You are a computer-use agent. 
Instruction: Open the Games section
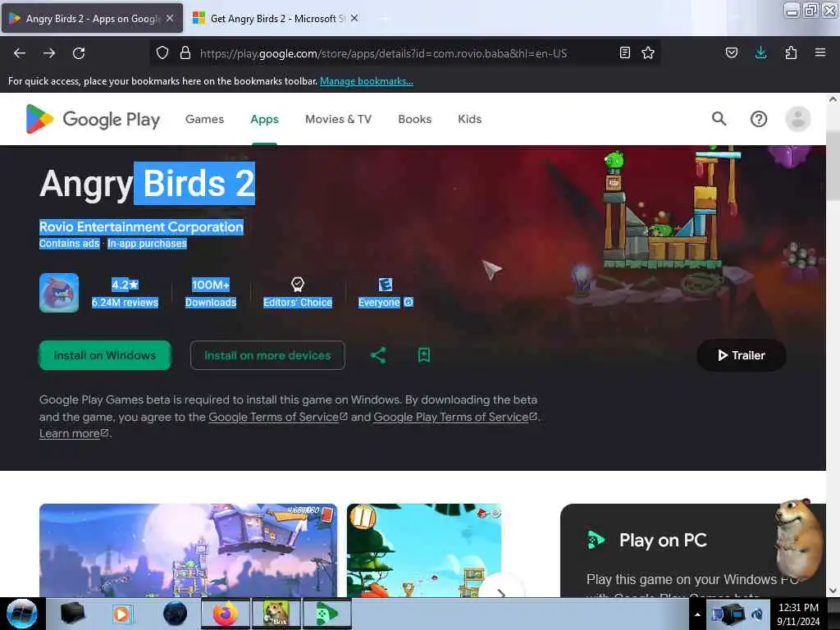[x=204, y=119]
